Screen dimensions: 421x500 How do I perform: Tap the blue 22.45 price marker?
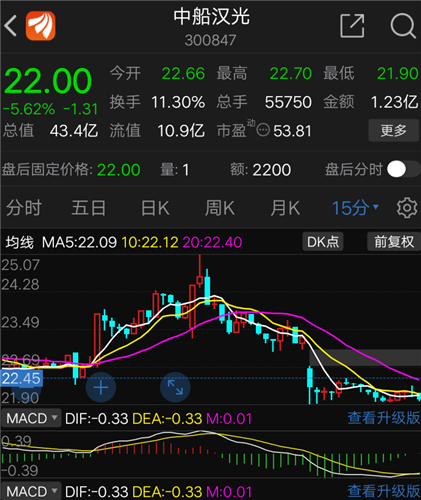pyautogui.click(x=21, y=378)
